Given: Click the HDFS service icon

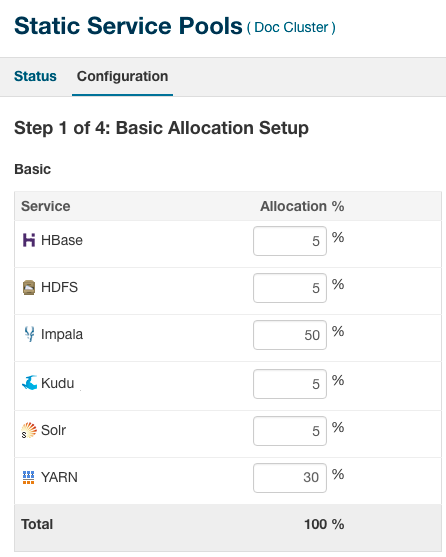Looking at the screenshot, I should tap(29, 287).
